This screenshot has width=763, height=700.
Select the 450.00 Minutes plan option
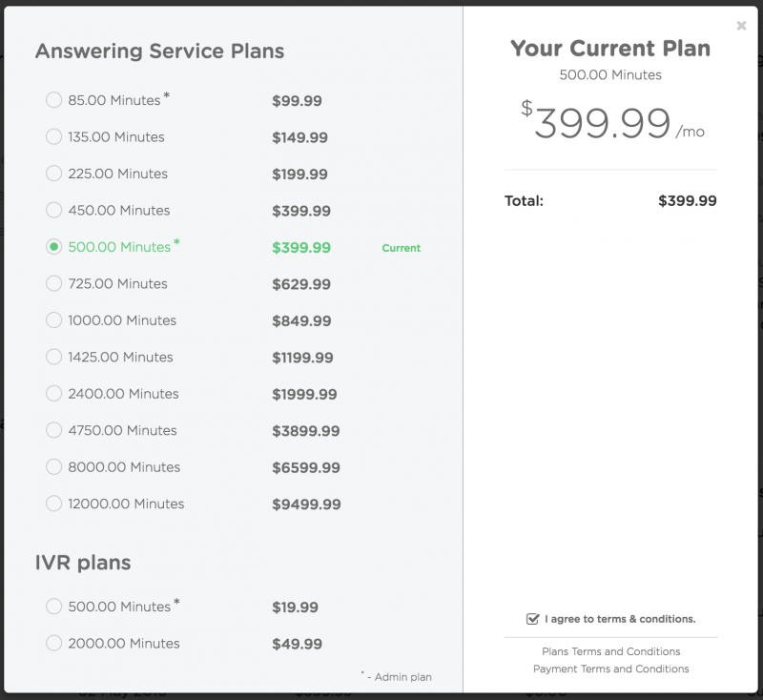54,211
